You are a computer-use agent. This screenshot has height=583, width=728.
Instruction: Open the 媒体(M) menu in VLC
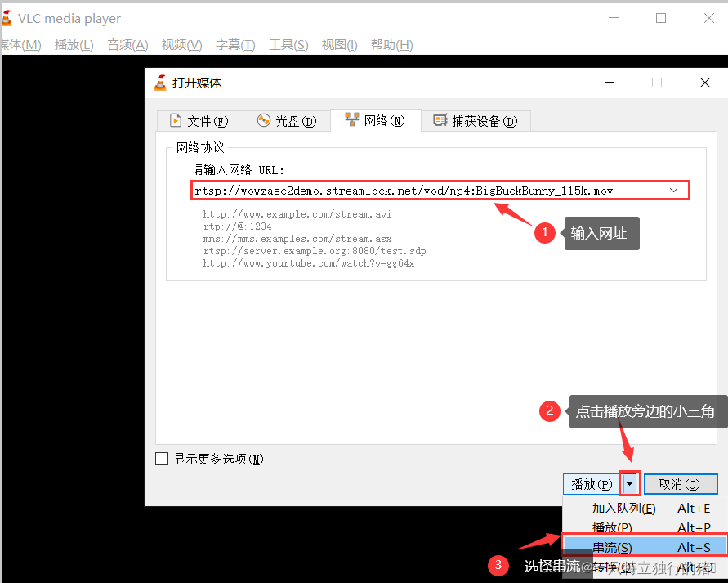[21, 45]
